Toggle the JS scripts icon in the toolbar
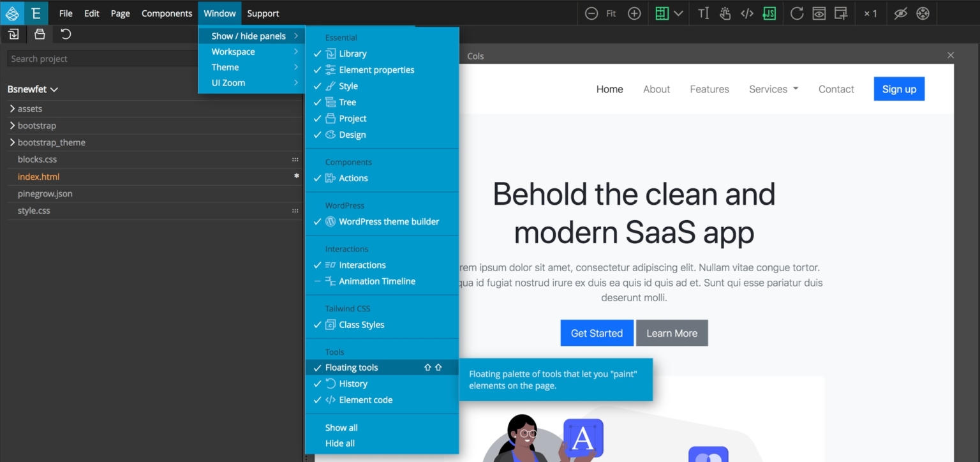Screen dimensions: 980x462 [x=769, y=13]
